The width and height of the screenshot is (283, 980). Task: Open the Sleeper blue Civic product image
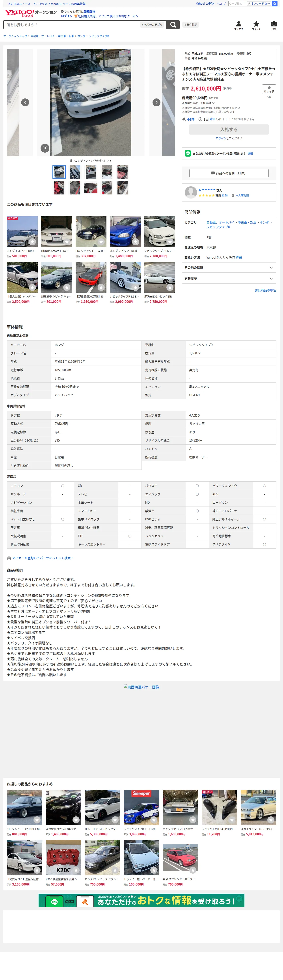pos(141,807)
